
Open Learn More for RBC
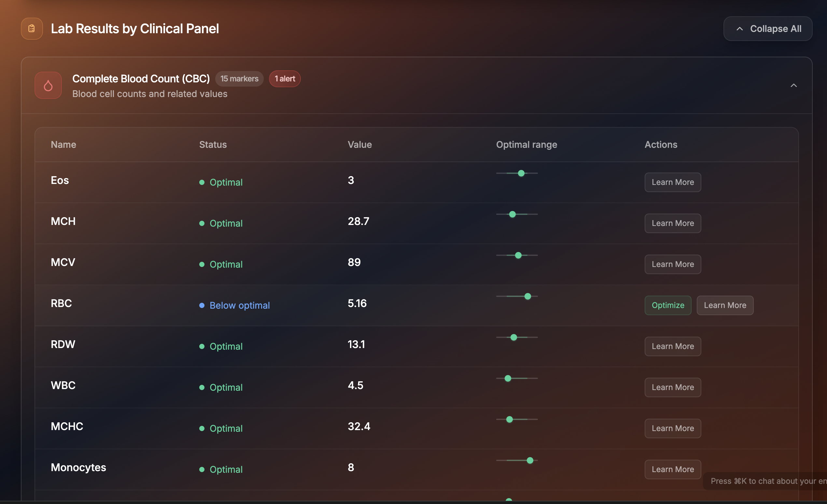pyautogui.click(x=725, y=305)
